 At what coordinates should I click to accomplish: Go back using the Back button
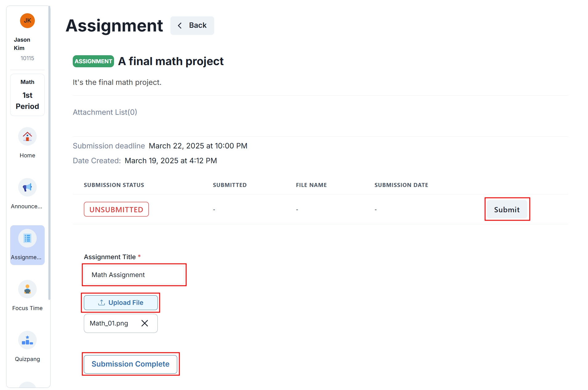pos(192,25)
